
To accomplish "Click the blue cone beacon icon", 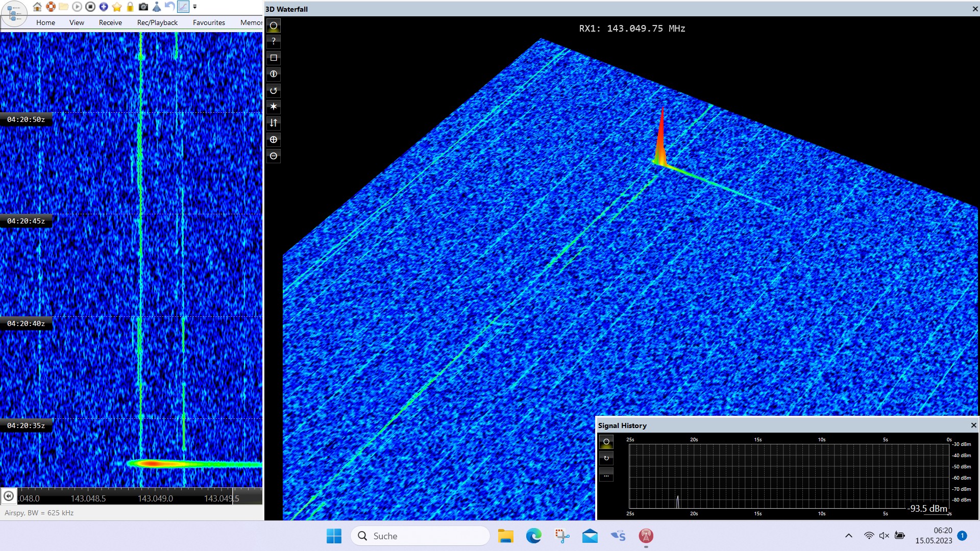I will point(157,7).
